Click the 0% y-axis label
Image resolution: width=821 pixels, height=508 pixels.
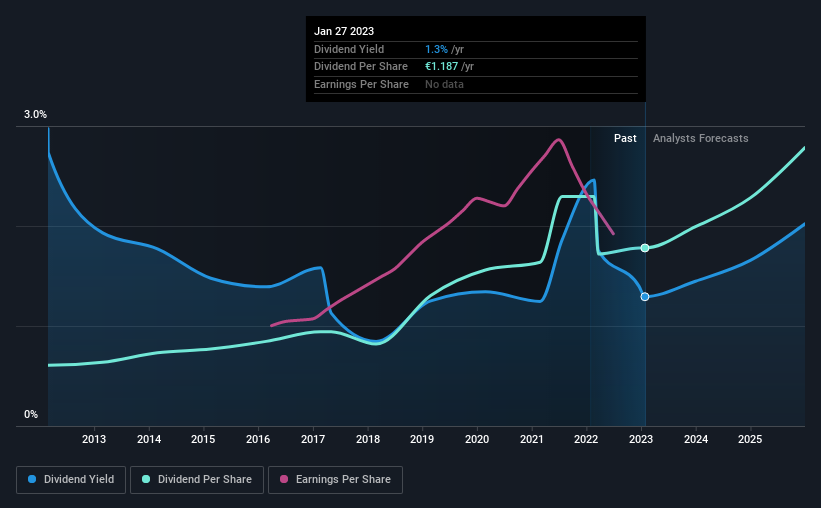click(x=31, y=414)
